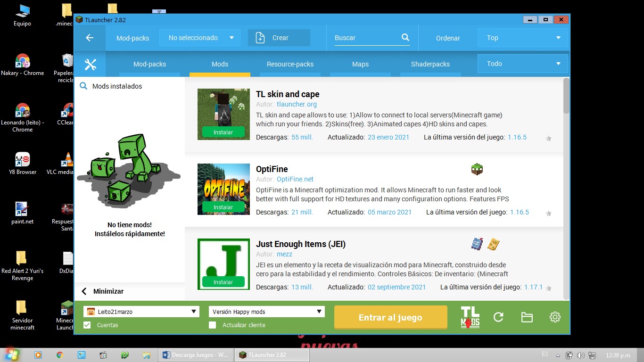Install TL skin and cape mod
Image resolution: width=644 pixels, height=362 pixels.
click(223, 132)
